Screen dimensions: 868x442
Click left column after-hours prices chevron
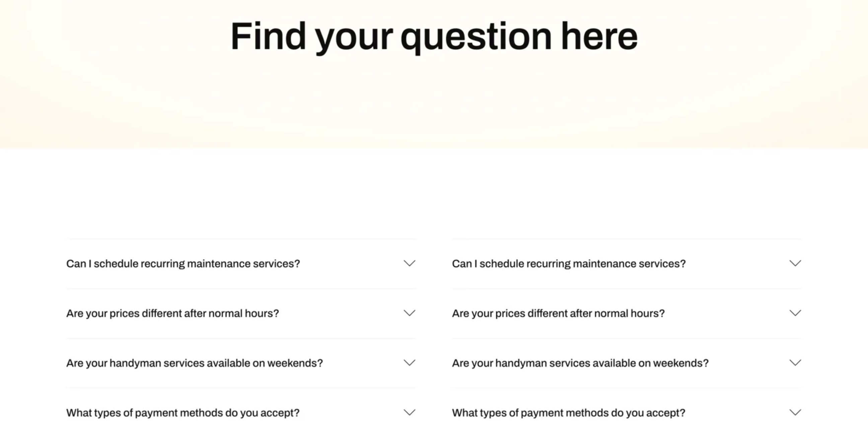point(410,313)
